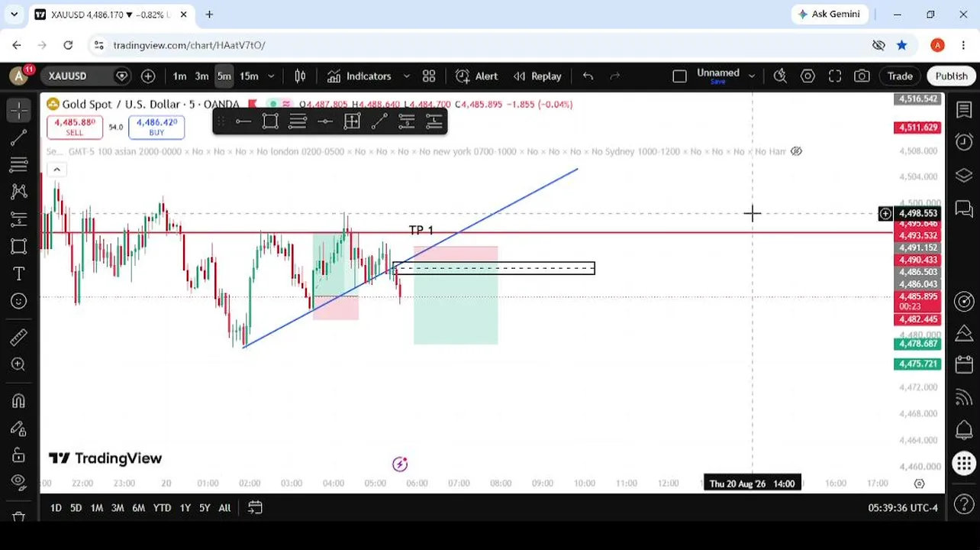Viewport: 980px width, 550px height.
Task: Create an Alert
Action: [477, 76]
